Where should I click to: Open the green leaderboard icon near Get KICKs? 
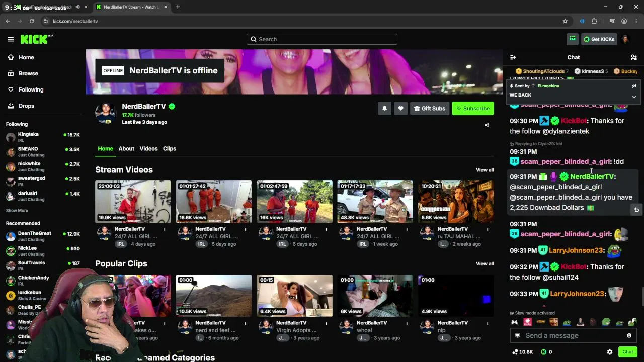click(573, 39)
